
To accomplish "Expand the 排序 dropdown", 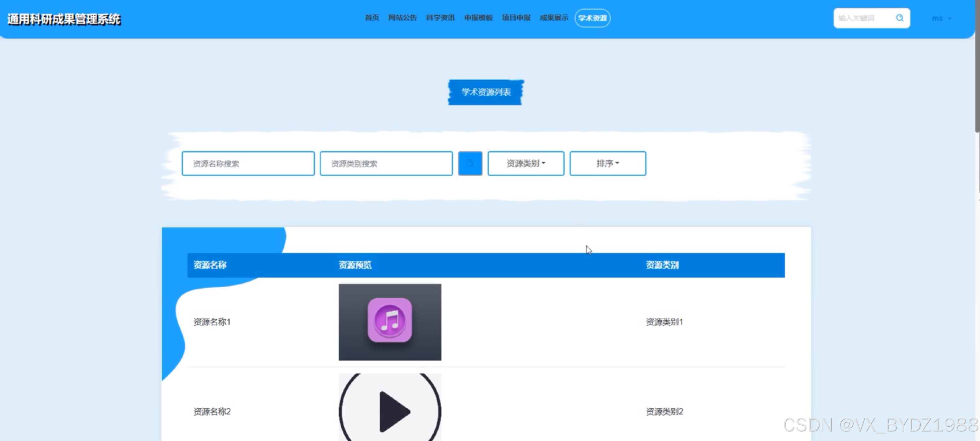I will [x=607, y=163].
